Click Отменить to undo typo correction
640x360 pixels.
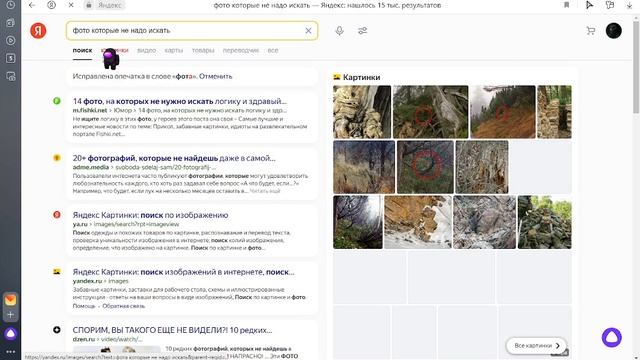[x=216, y=76]
